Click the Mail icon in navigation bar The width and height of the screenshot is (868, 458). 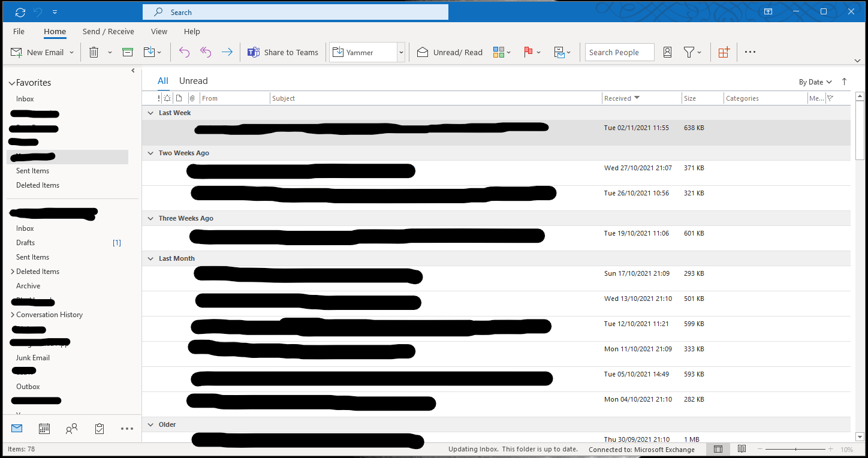(x=17, y=429)
